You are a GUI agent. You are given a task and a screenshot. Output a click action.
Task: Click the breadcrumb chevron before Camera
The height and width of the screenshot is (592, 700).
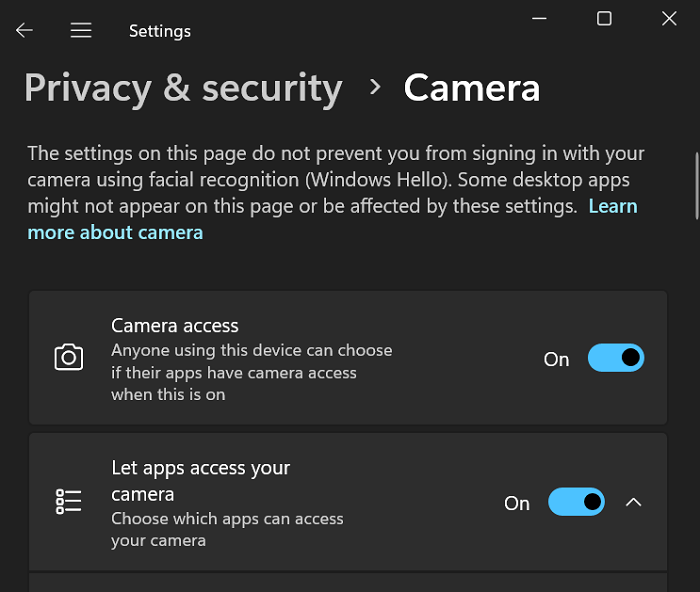tap(375, 88)
